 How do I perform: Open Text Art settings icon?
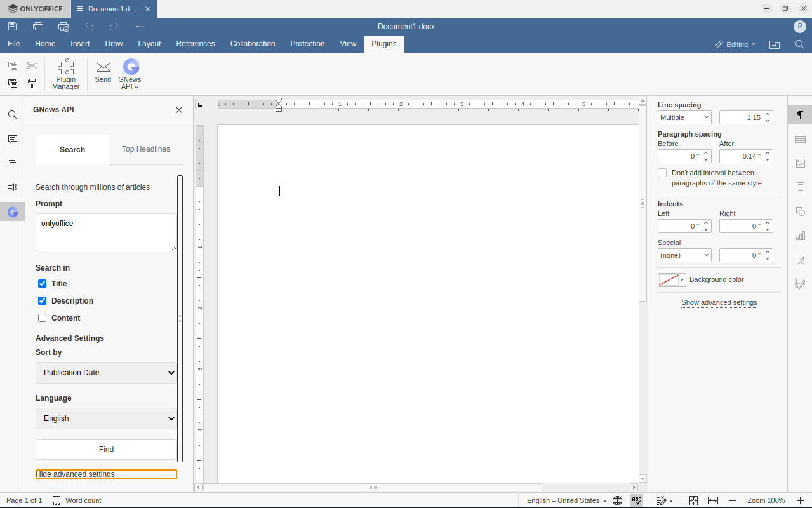(800, 260)
